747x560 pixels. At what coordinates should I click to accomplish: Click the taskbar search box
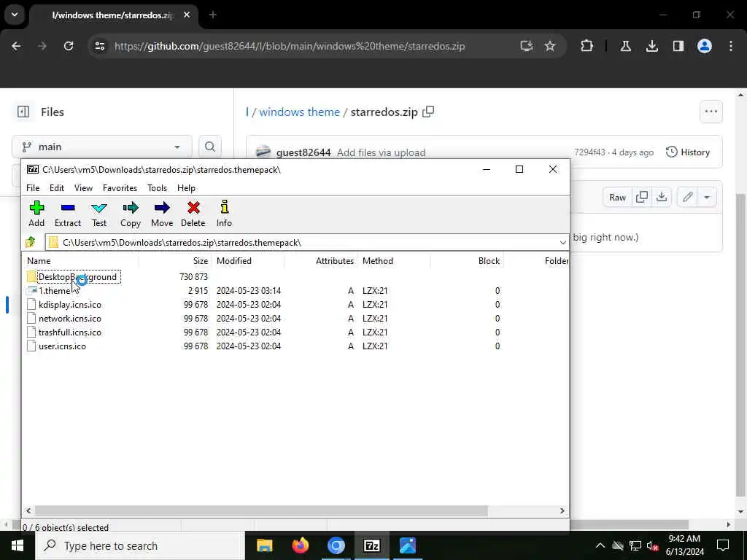139,545
